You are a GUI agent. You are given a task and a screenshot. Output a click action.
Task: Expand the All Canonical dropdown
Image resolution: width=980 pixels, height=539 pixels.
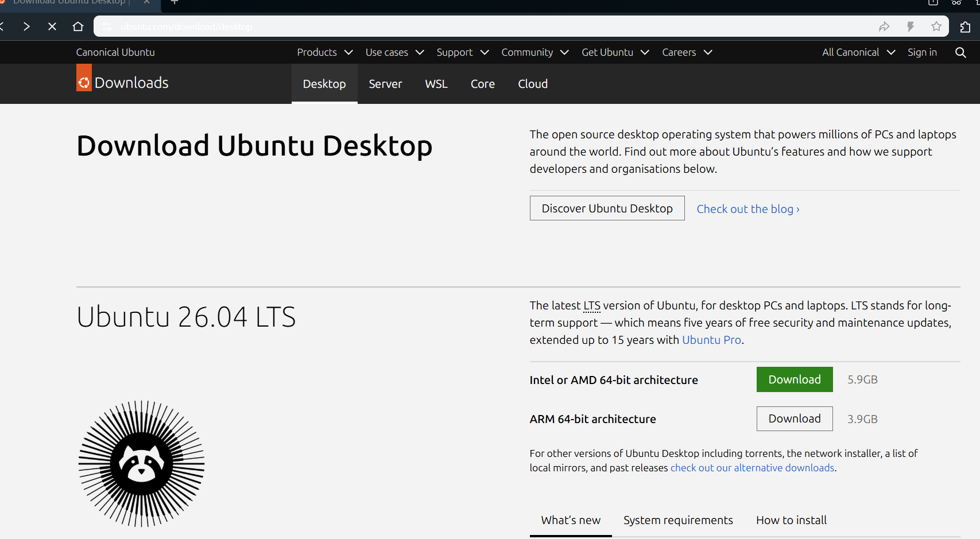click(859, 52)
